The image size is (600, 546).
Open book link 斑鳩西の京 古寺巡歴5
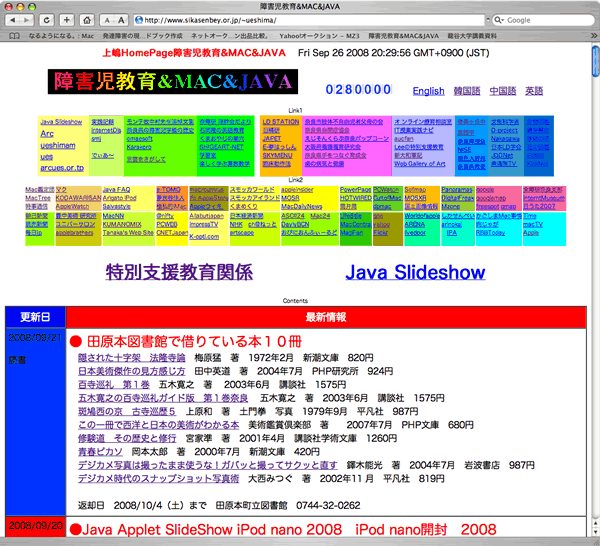point(127,411)
